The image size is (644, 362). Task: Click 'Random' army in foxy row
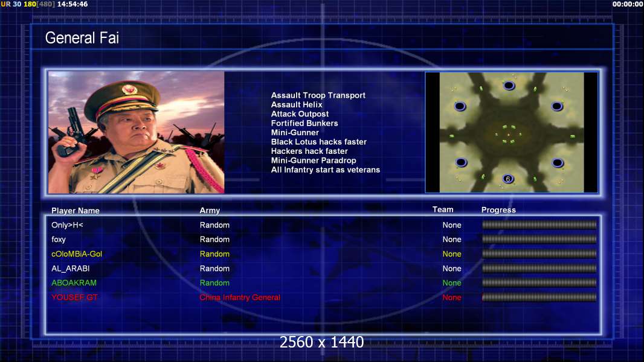[x=214, y=240]
